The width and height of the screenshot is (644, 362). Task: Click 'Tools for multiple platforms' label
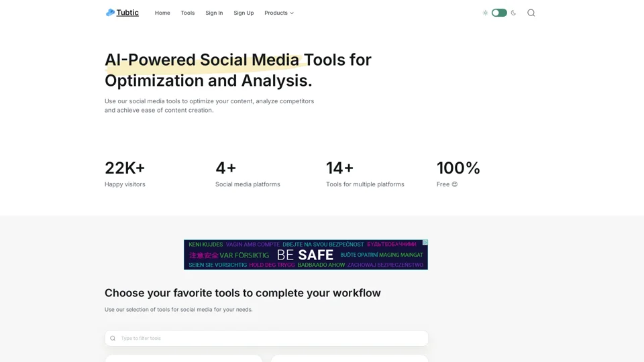click(365, 184)
